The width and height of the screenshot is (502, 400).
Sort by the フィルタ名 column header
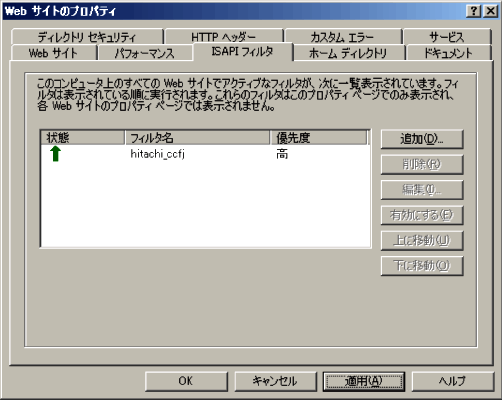click(x=197, y=137)
